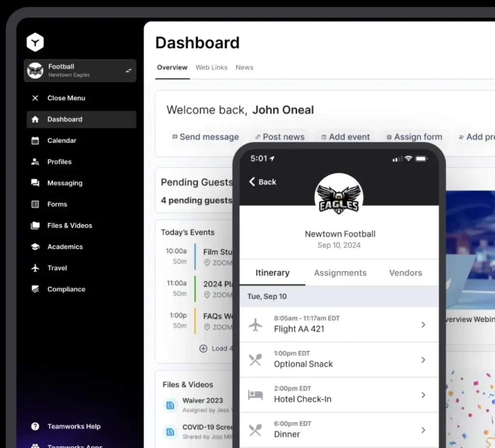Open the Compliance sidebar icon
The width and height of the screenshot is (495, 448).
click(x=35, y=289)
